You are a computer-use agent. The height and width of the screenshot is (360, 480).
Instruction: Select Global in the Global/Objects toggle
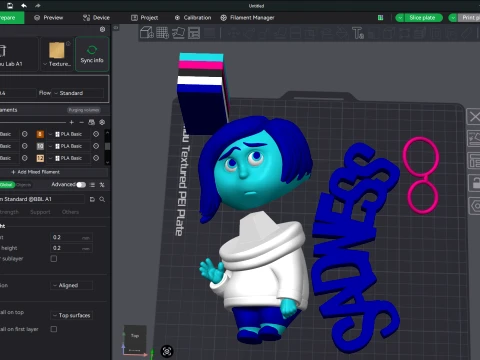tap(6, 185)
